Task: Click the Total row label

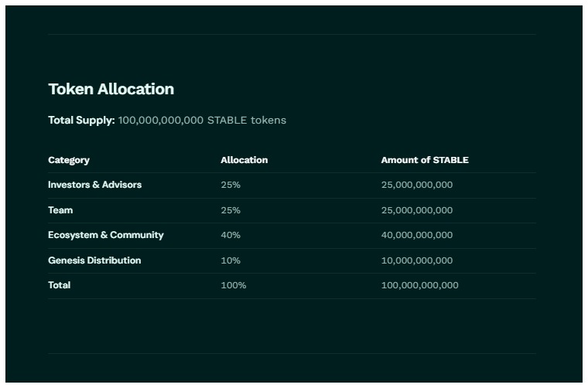Action: point(60,285)
